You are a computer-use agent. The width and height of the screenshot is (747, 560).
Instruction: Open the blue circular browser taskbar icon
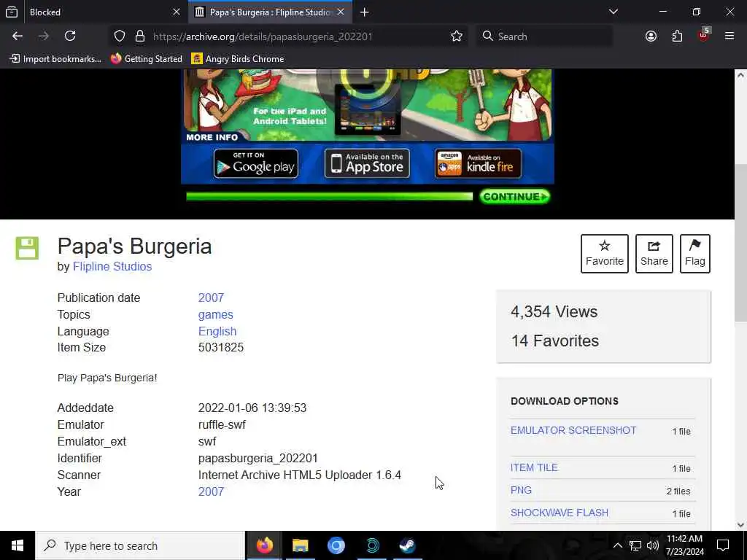pos(336,545)
